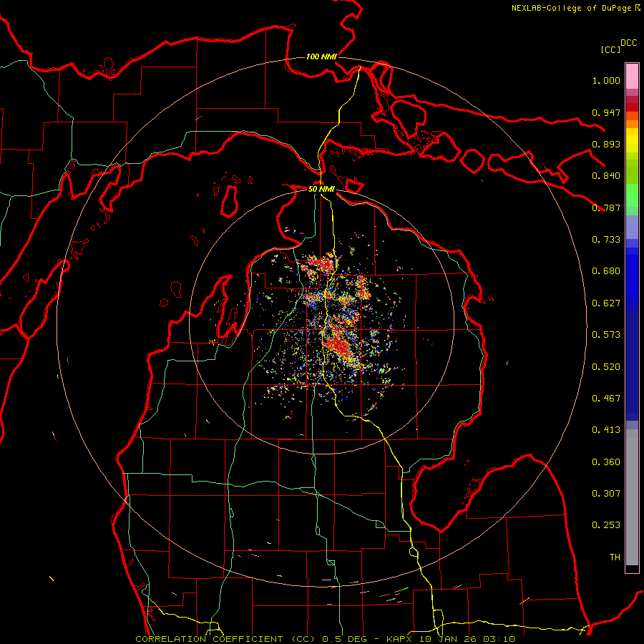Click the CORRELATION COEFFICIENT (CC) caption text
Viewport: 644px width, 644px height.
225,639
